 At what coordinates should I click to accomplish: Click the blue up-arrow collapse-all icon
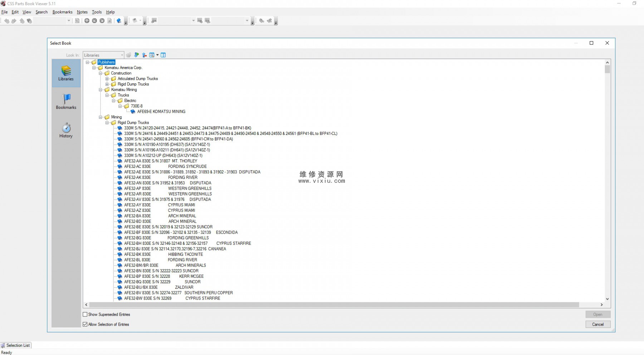(x=144, y=55)
